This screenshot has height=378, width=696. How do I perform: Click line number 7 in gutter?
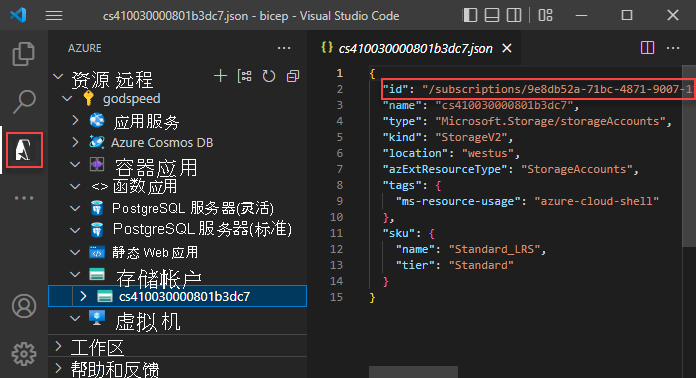point(339,169)
